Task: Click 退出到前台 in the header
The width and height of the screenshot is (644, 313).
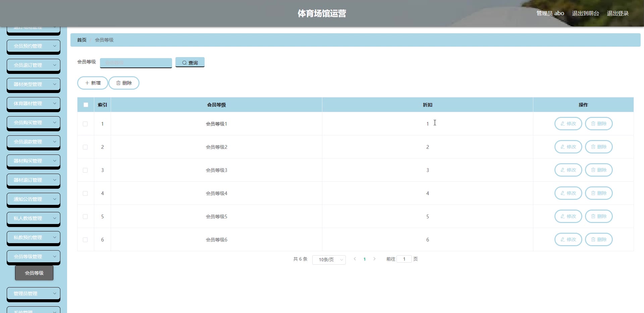Action: 585,13
